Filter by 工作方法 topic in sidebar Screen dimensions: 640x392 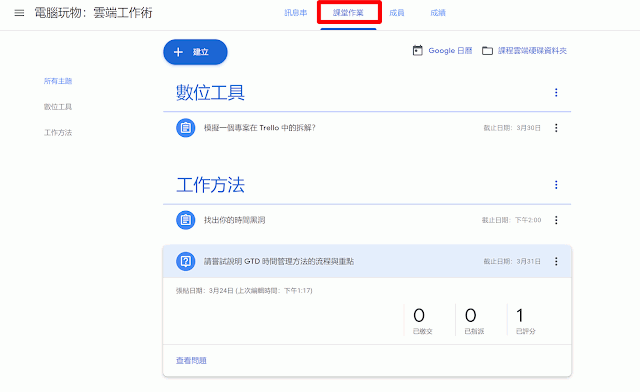point(58,132)
